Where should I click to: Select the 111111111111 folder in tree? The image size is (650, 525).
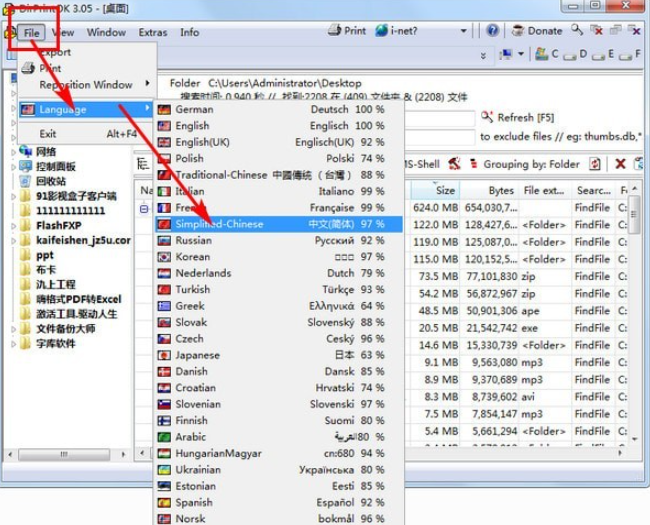[70, 211]
